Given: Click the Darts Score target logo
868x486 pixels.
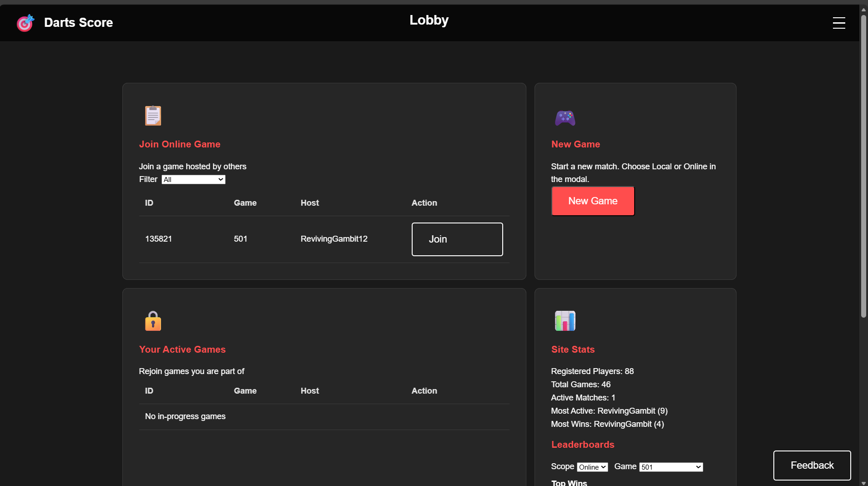Looking at the screenshot, I should coord(25,22).
